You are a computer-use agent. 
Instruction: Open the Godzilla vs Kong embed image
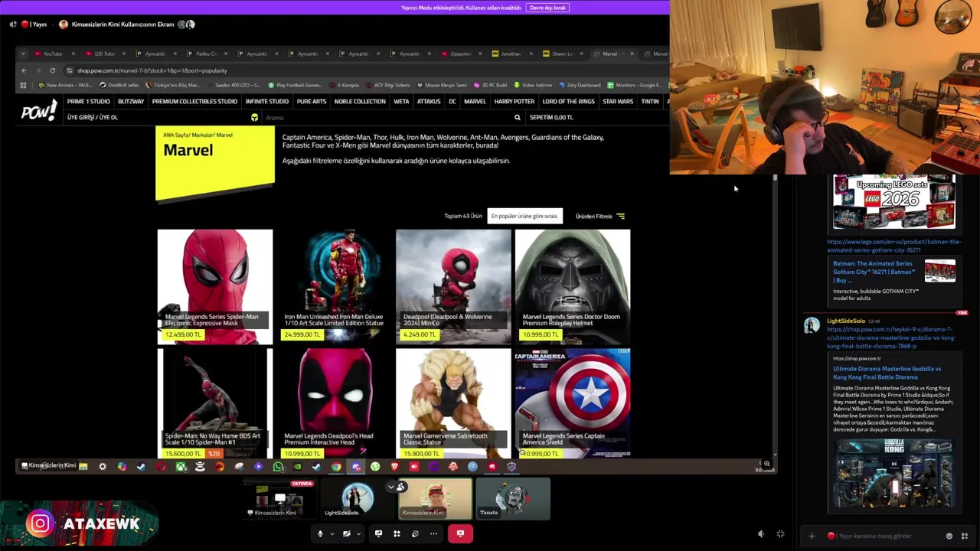893,473
